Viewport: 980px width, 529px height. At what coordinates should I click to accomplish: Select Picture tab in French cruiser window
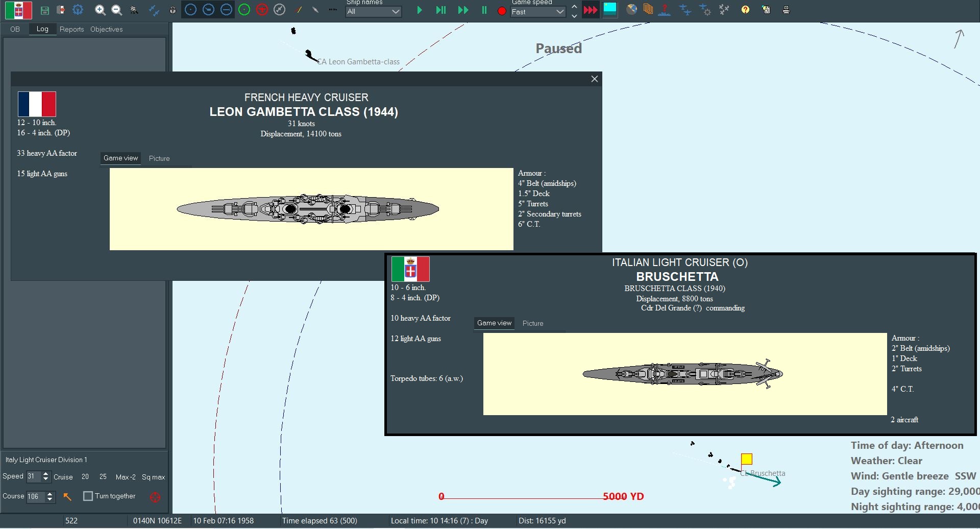[159, 158]
